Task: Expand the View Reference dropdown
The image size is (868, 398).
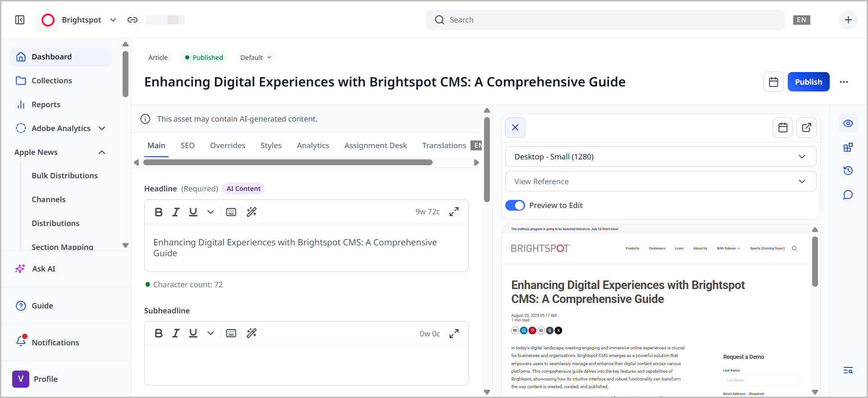Action: pyautogui.click(x=660, y=181)
